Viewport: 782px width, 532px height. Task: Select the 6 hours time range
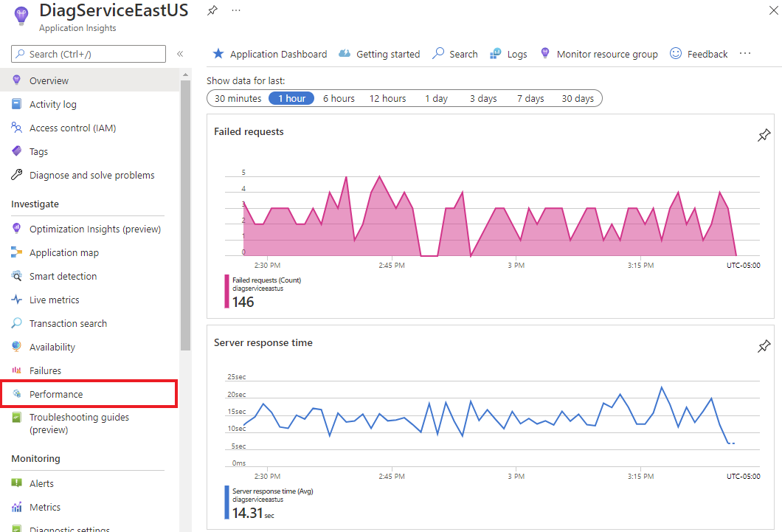pyautogui.click(x=339, y=98)
